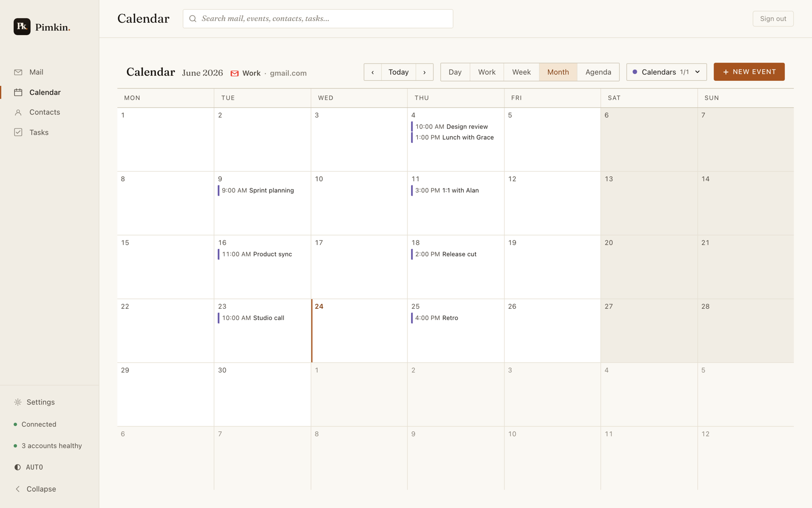The image size is (812, 508).
Task: Click the Today button
Action: [x=398, y=72]
